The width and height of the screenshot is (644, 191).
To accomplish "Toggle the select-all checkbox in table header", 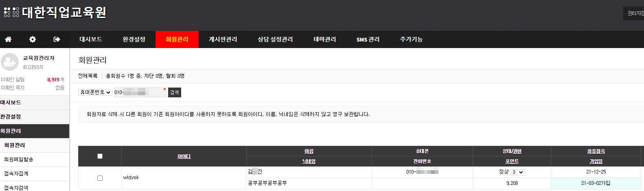I will coord(100,156).
